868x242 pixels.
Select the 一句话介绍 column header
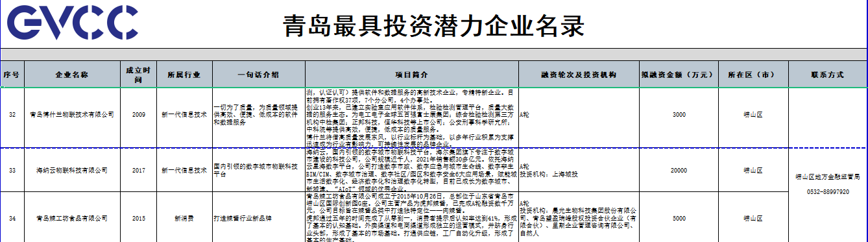tap(258, 75)
